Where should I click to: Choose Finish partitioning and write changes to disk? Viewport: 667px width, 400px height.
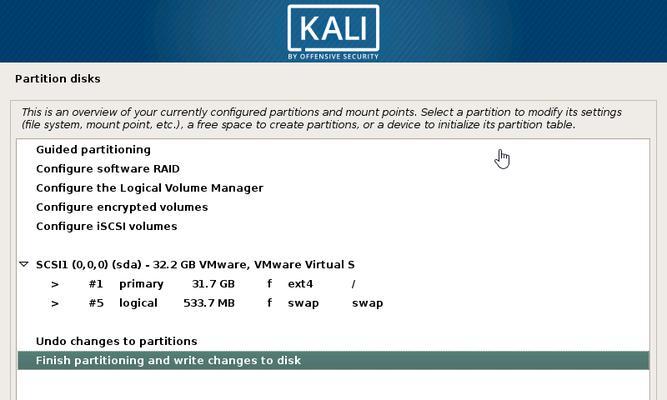334,360
